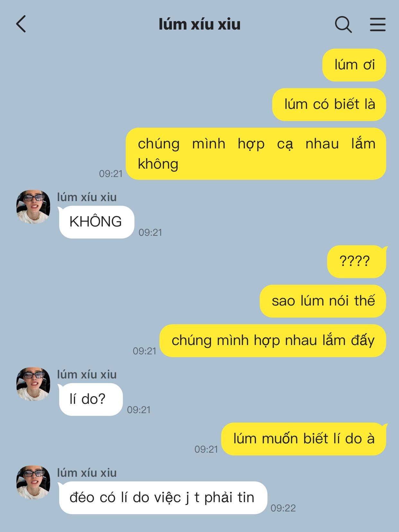Viewport: 399px width, 532px height.
Task: Select the '????' message bubble
Action: coord(357,262)
